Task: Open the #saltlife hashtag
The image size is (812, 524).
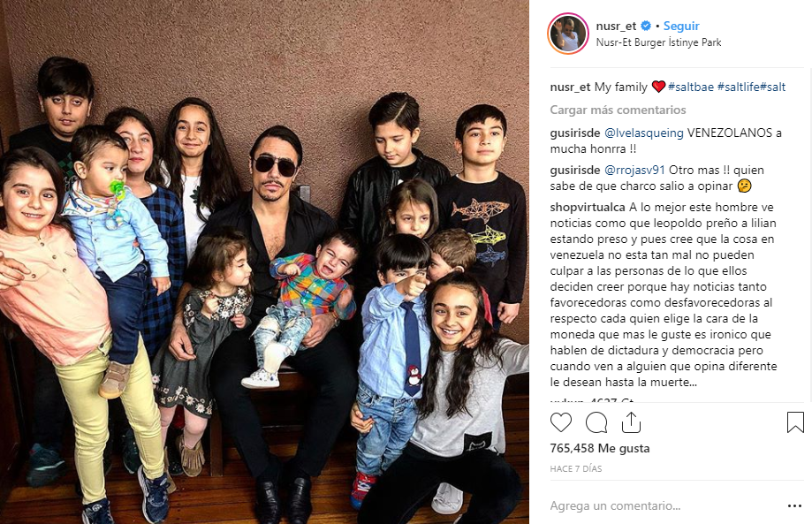Action: click(739, 87)
